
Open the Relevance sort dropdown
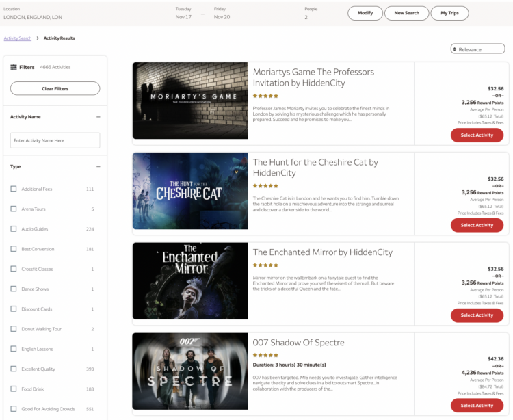tap(477, 49)
